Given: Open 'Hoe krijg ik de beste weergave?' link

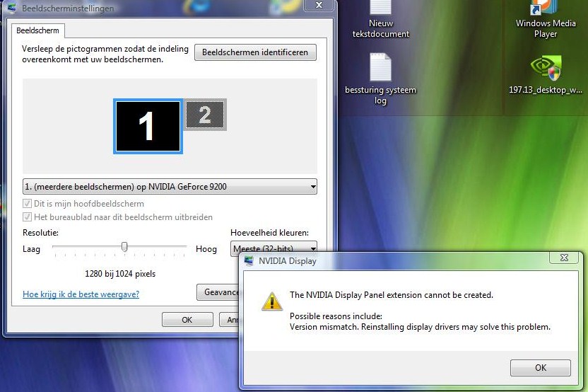Looking at the screenshot, I should pos(81,294).
